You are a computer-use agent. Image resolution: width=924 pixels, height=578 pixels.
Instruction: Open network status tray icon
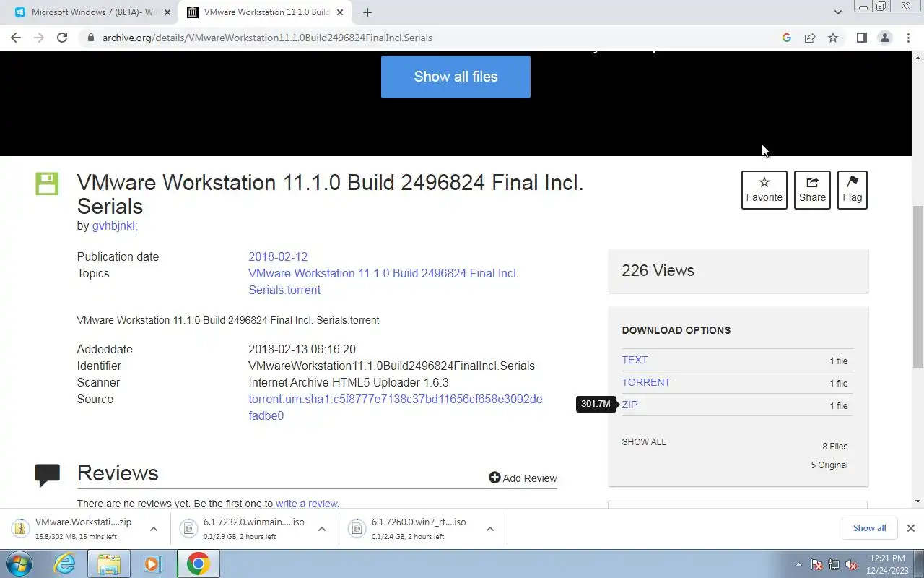click(x=834, y=564)
